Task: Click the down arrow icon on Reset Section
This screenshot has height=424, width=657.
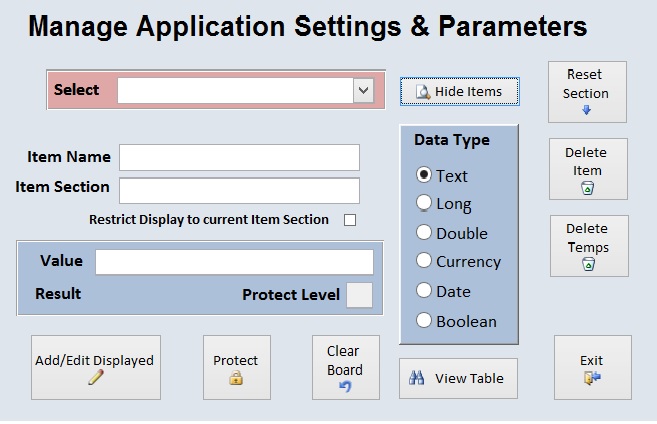Action: [x=587, y=110]
